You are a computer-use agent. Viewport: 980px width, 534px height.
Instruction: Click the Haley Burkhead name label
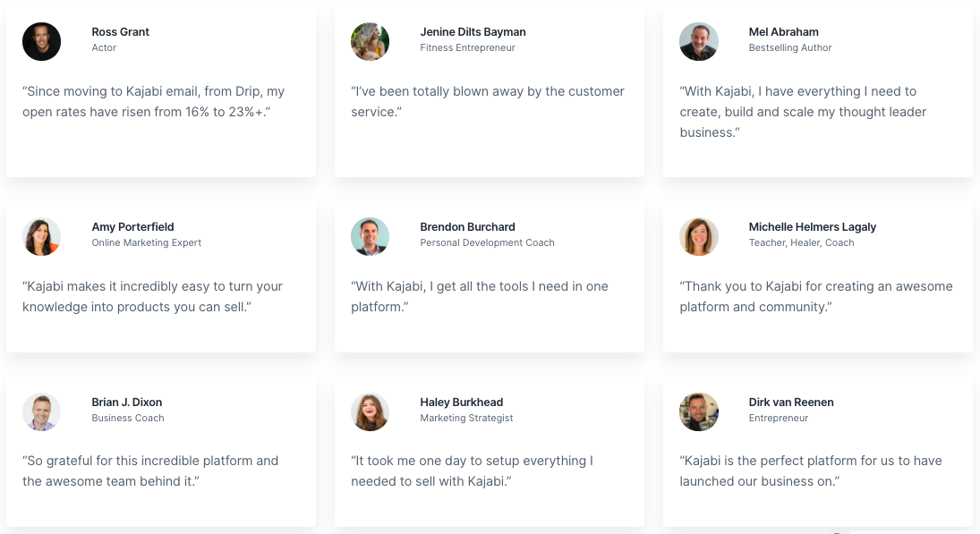461,403
